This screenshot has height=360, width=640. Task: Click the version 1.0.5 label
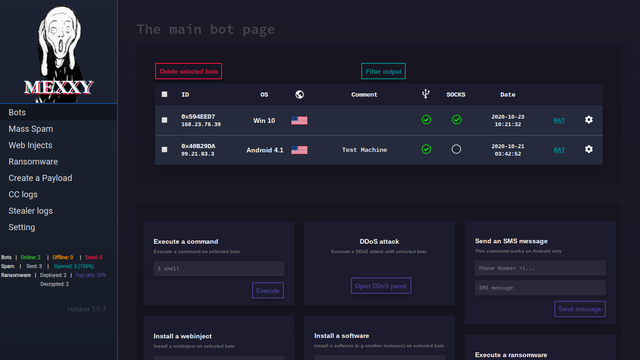tap(87, 309)
